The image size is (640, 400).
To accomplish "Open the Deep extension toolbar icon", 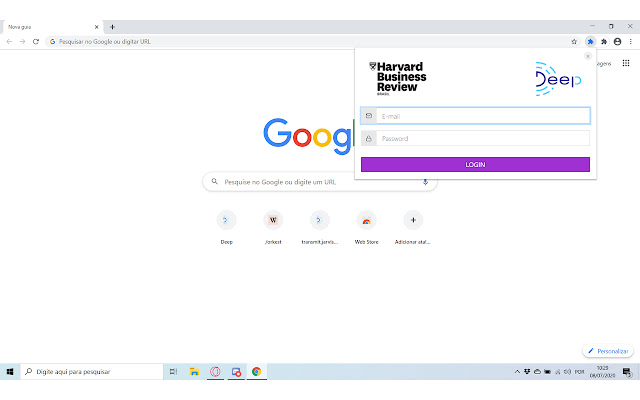I will [x=590, y=42].
